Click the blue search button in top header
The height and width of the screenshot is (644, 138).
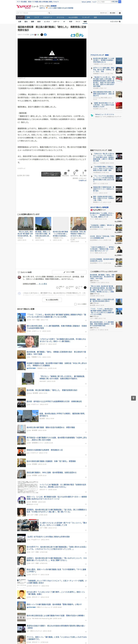point(120,2)
